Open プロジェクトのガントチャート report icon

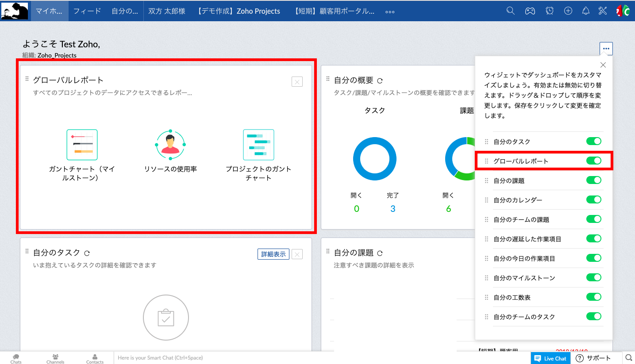pyautogui.click(x=258, y=145)
